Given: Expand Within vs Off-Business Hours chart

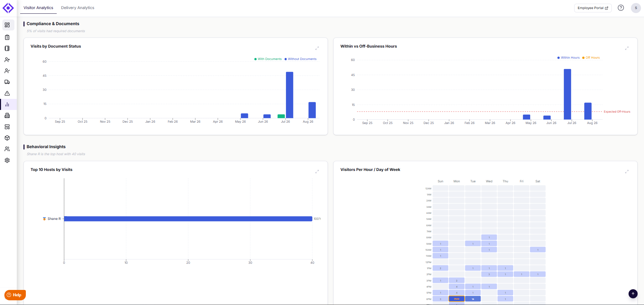Looking at the screenshot, I should click(x=627, y=48).
